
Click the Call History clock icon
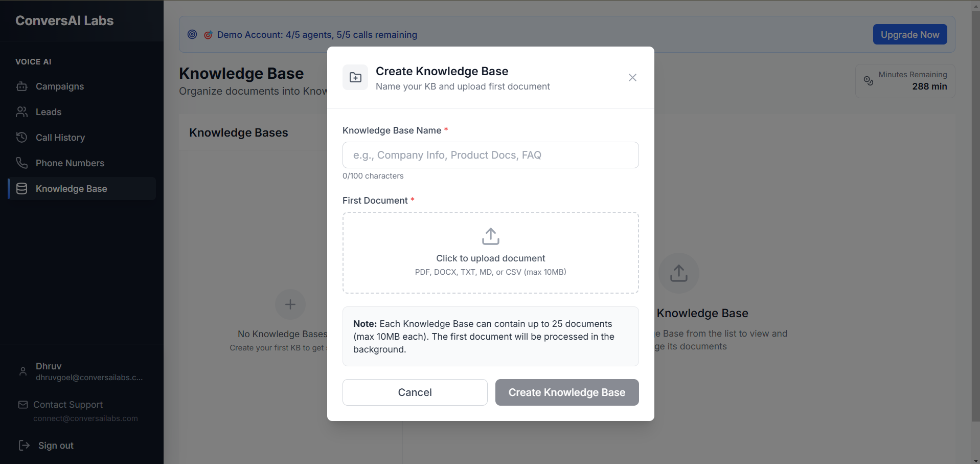(x=22, y=138)
